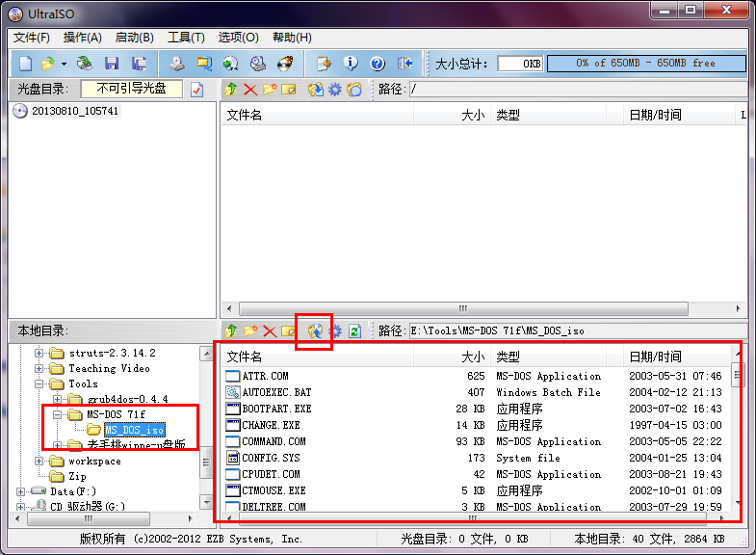This screenshot has width=756, height=555.
Task: Click New Folder icon in image toolbar
Action: (270, 90)
